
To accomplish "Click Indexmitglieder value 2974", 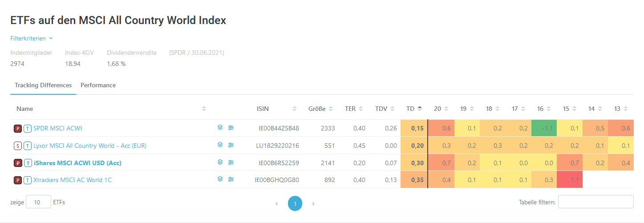I will (x=17, y=64).
